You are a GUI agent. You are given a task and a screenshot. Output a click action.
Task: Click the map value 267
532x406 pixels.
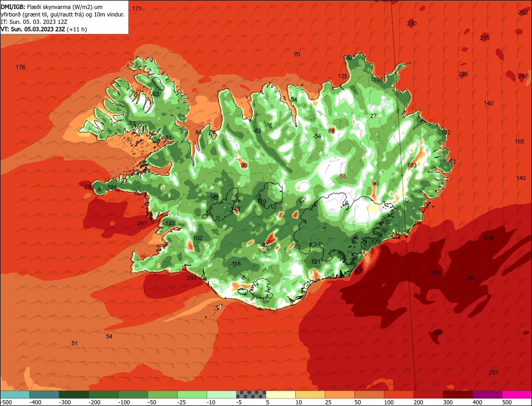523,76
